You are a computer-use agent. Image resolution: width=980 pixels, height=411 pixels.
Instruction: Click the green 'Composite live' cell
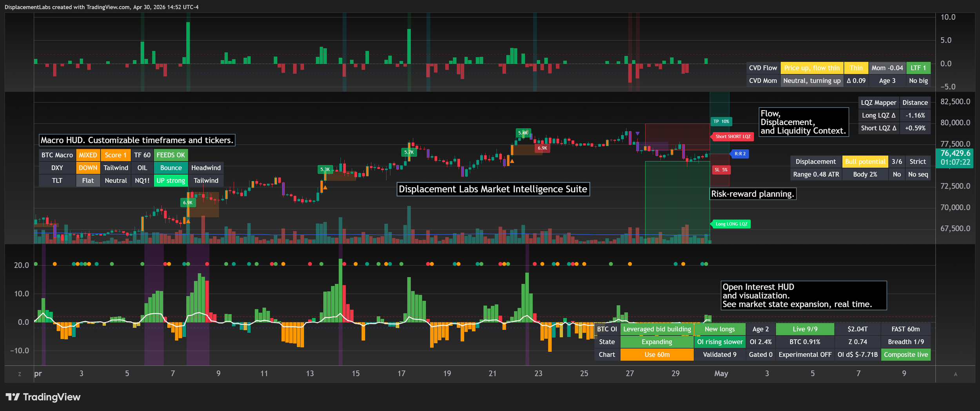click(906, 355)
